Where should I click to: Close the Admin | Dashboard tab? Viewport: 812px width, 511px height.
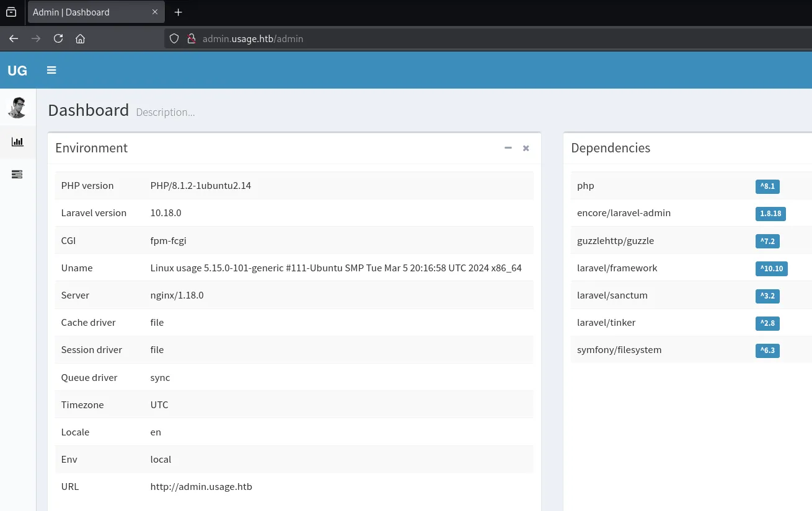[155, 12]
